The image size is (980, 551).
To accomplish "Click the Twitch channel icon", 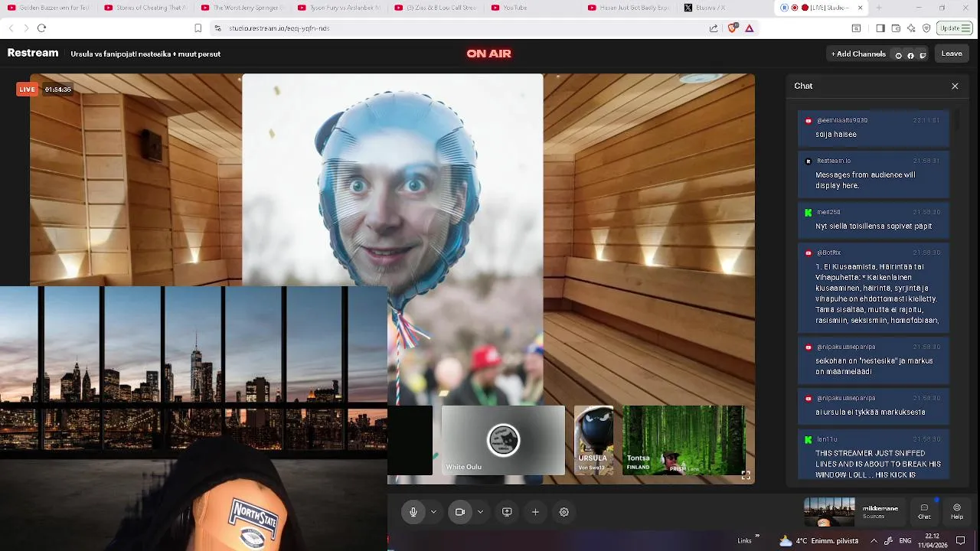I will tap(923, 55).
